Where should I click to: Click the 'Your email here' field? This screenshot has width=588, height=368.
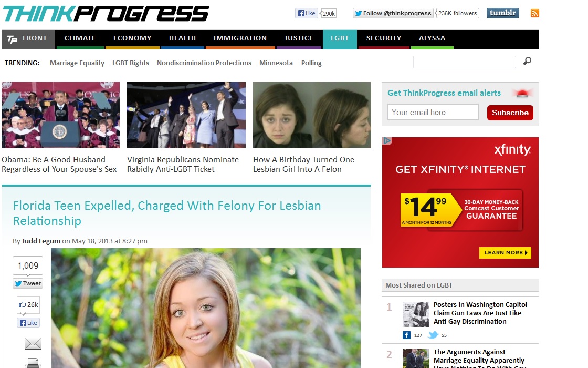click(433, 112)
